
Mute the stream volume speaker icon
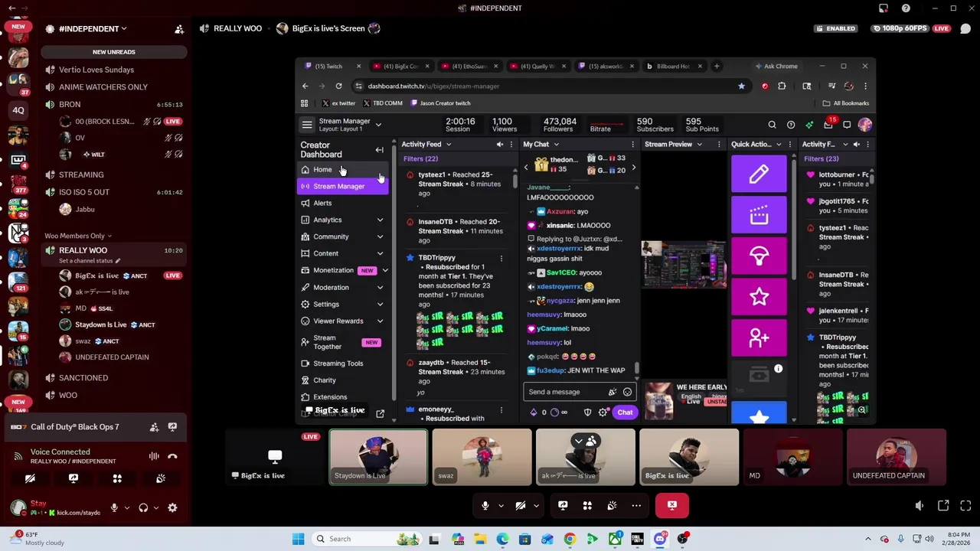[920, 505]
